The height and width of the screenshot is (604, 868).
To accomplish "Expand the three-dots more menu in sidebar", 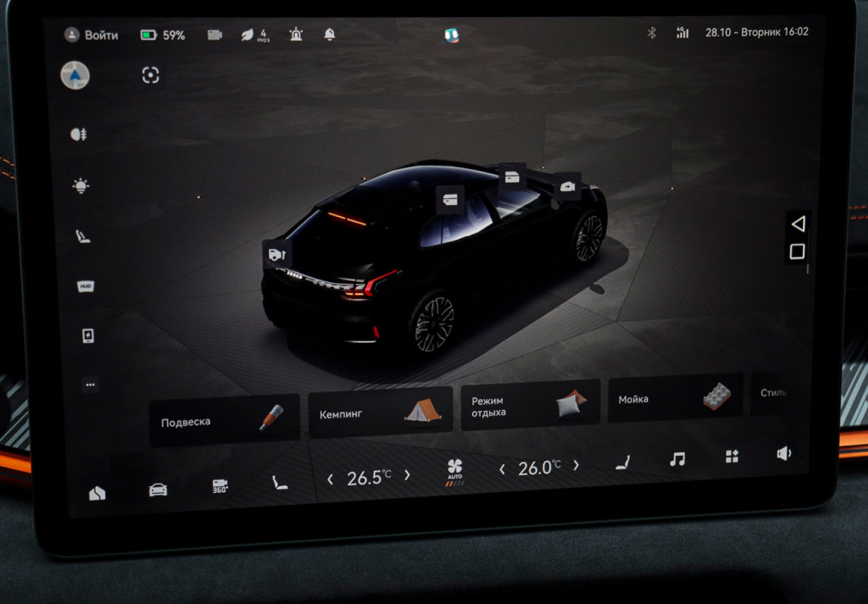I will point(90,385).
